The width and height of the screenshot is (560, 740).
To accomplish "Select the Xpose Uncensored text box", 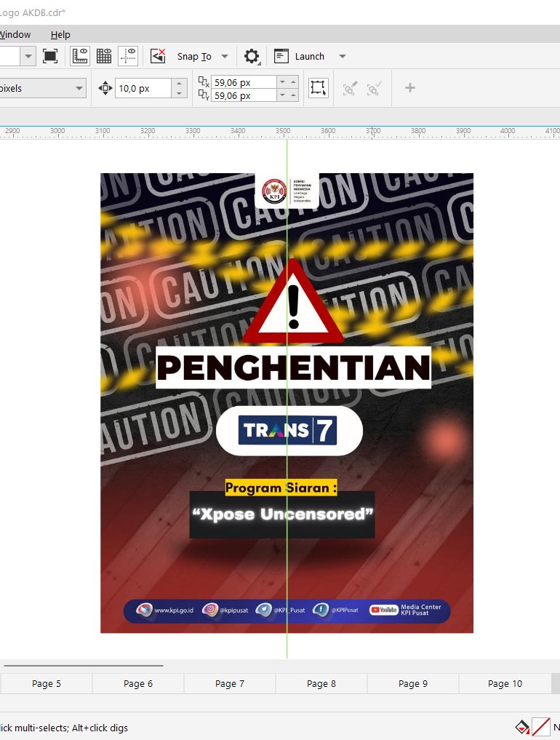I will 282,514.
